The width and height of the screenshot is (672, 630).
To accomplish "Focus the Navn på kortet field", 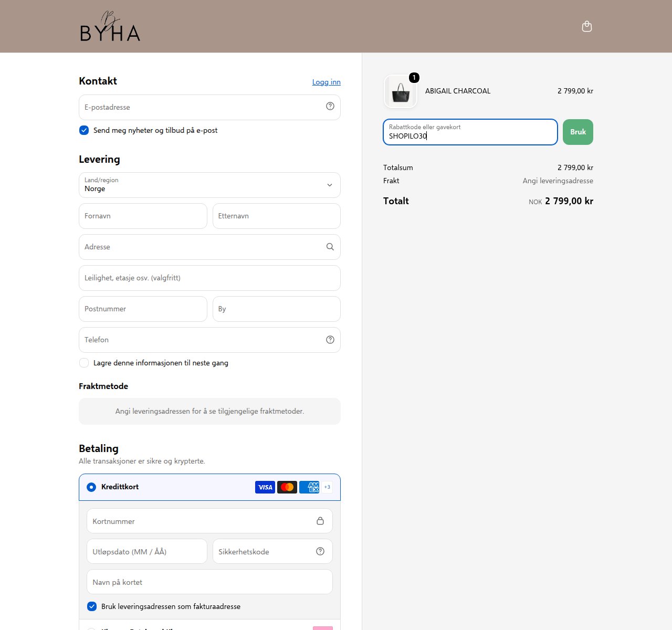I will (209, 582).
